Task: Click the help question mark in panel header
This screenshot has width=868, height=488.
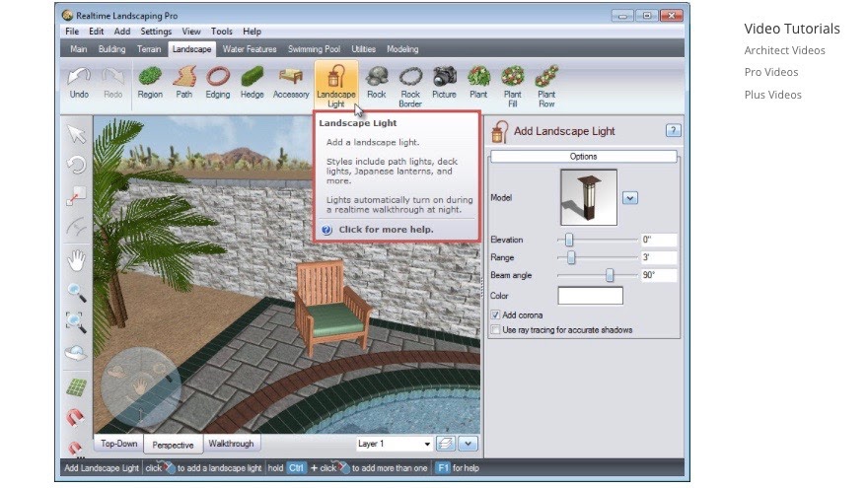Action: click(x=673, y=130)
